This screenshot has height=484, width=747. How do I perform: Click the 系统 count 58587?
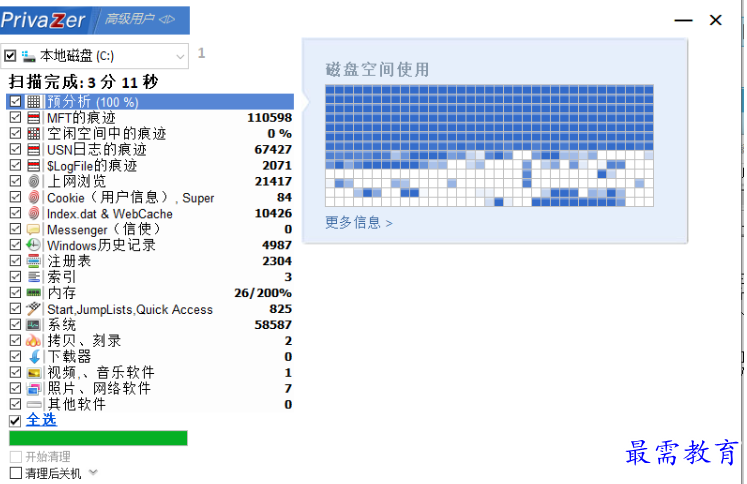273,325
